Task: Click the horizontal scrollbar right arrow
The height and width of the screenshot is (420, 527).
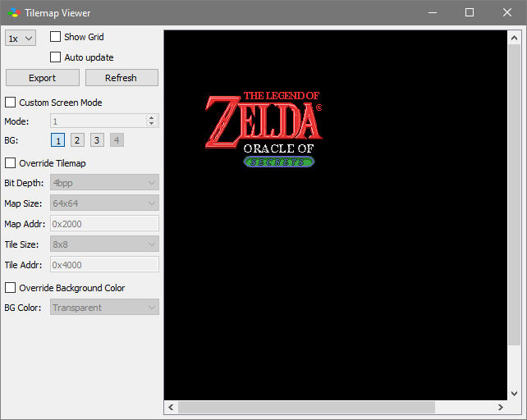Action: (x=501, y=407)
